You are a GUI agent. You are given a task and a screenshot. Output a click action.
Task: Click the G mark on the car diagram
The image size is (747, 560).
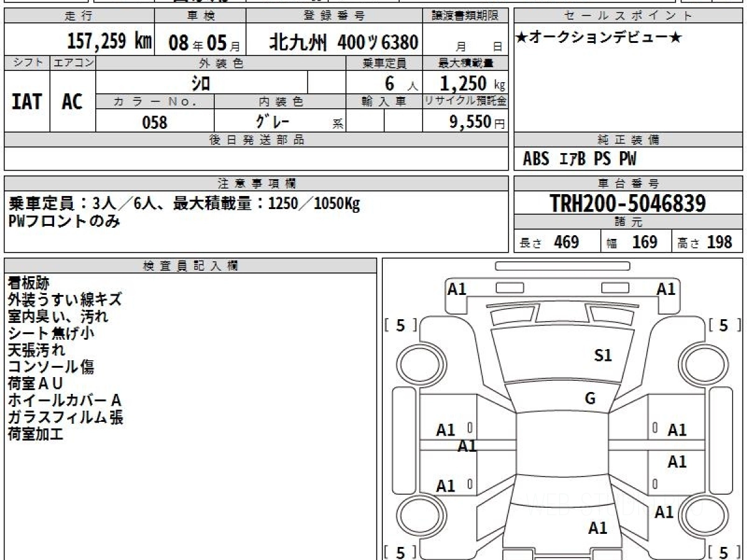590,399
